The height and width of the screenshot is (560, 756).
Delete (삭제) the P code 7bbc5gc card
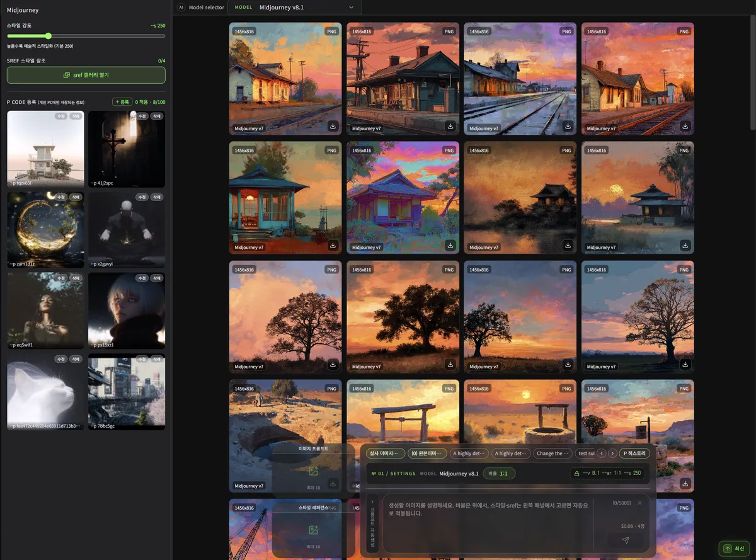(157, 359)
